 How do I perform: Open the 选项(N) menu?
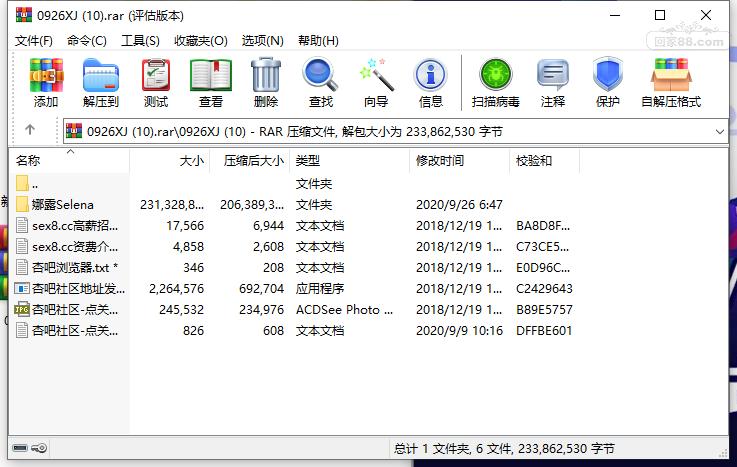[x=263, y=41]
